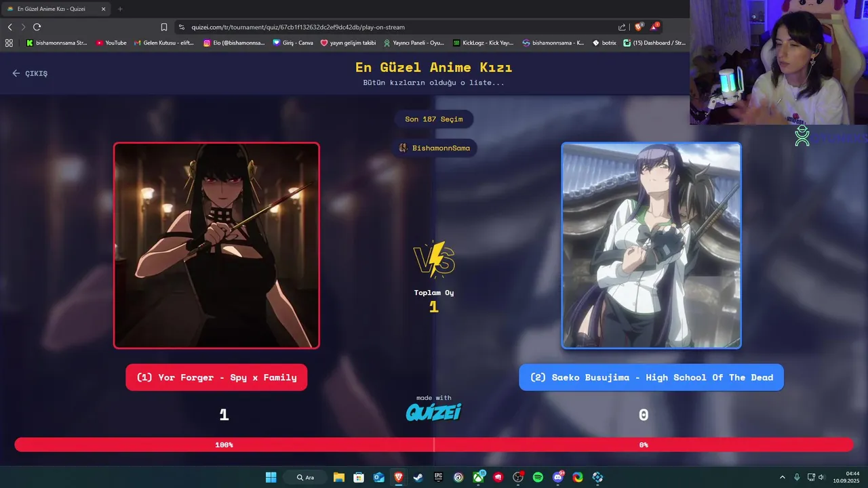Go back with the browser back arrow
Viewport: 868px width, 488px height.
[9, 27]
